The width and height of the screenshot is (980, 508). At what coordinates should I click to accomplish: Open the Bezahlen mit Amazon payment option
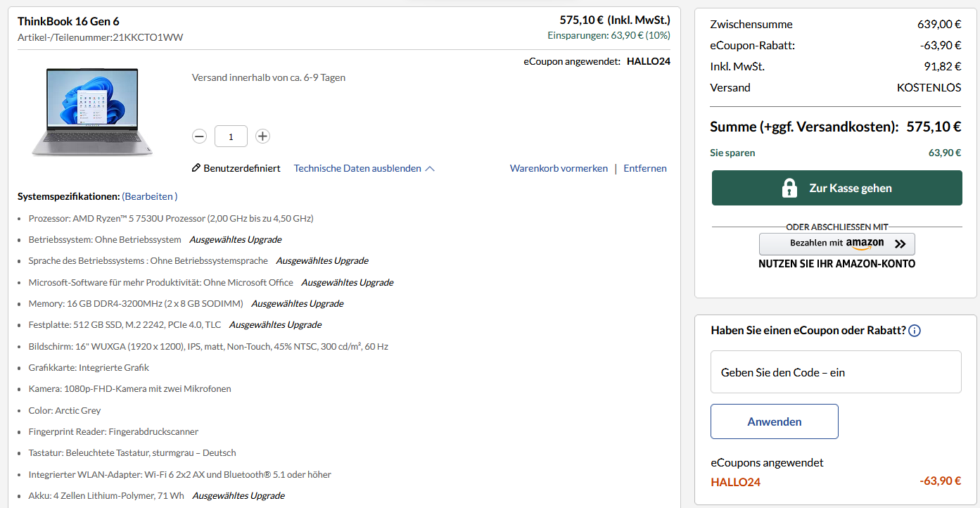coord(836,244)
